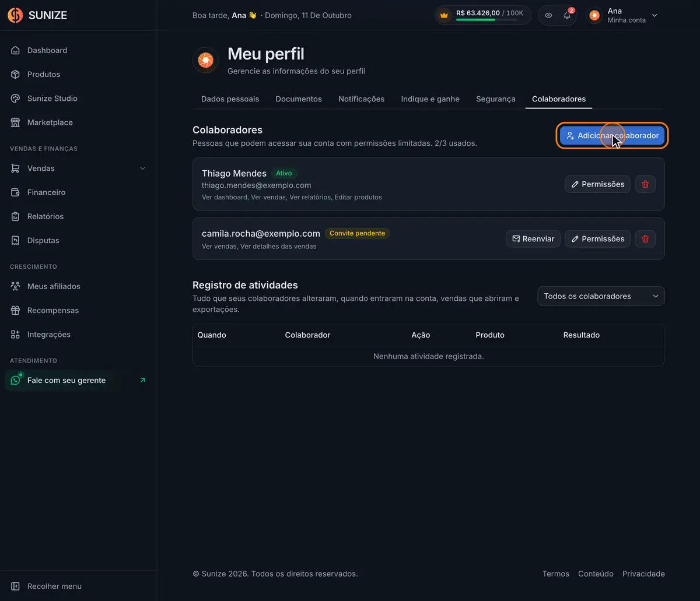Resend invite with Reenviar button
The image size is (700, 601).
(533, 239)
